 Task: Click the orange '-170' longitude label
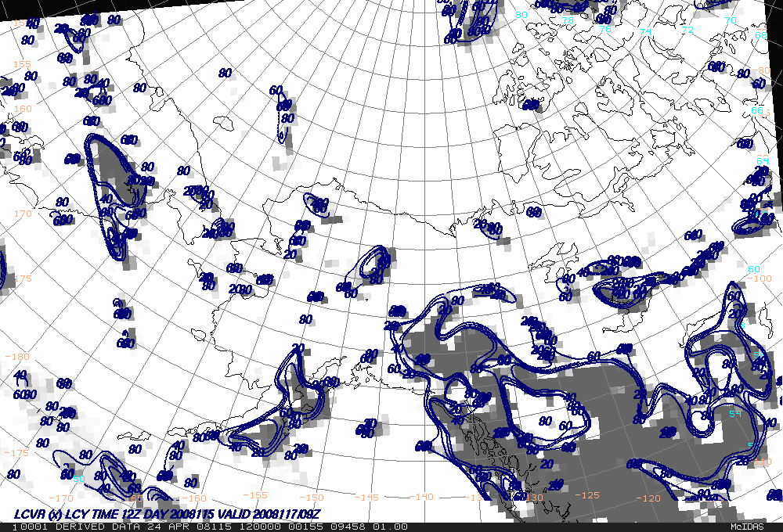61,498
